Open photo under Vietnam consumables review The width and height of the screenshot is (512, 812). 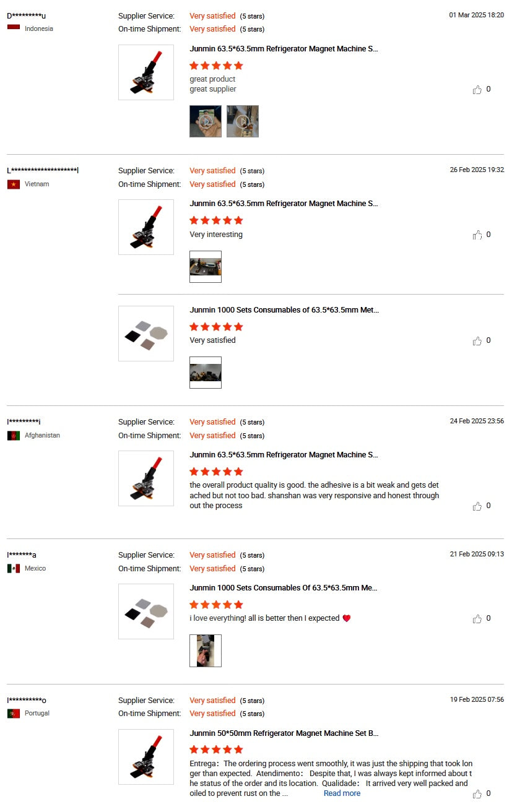pyautogui.click(x=206, y=373)
